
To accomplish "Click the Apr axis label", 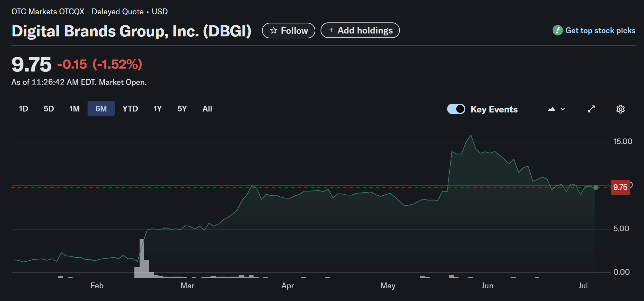I will pyautogui.click(x=288, y=286).
